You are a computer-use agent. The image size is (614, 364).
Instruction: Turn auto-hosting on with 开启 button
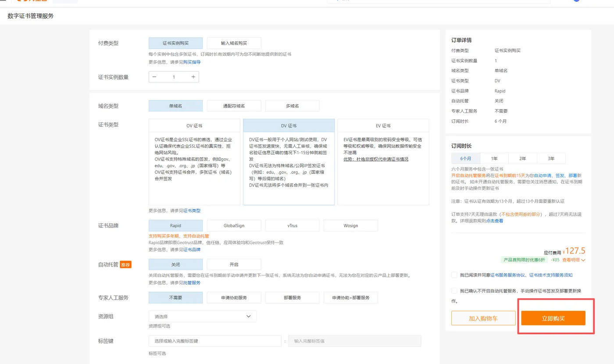(x=234, y=264)
